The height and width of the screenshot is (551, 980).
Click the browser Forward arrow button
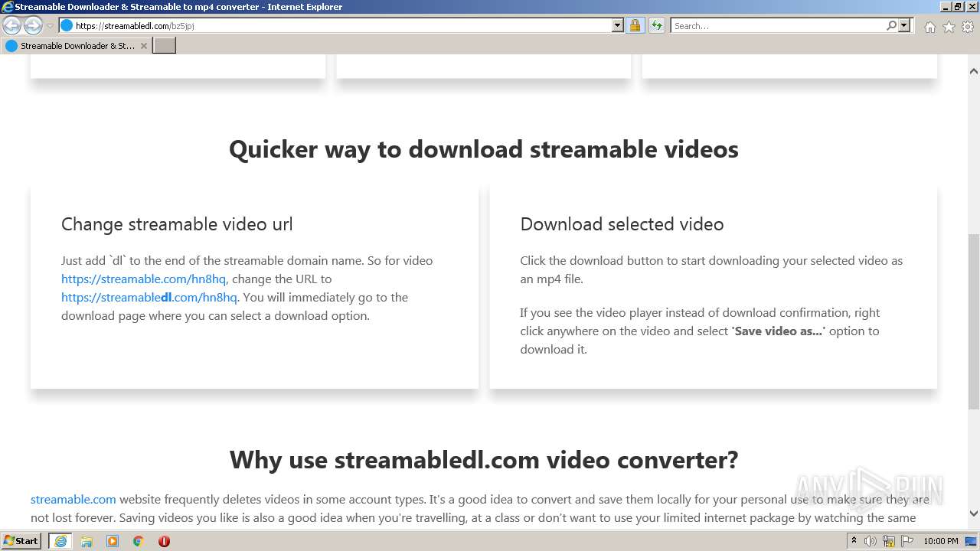click(x=33, y=26)
